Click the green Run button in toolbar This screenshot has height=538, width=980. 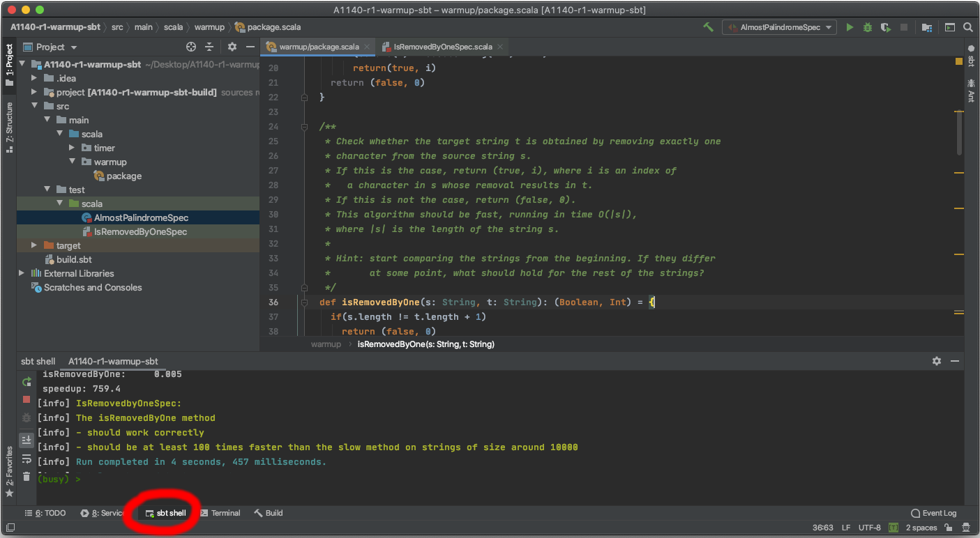point(849,27)
